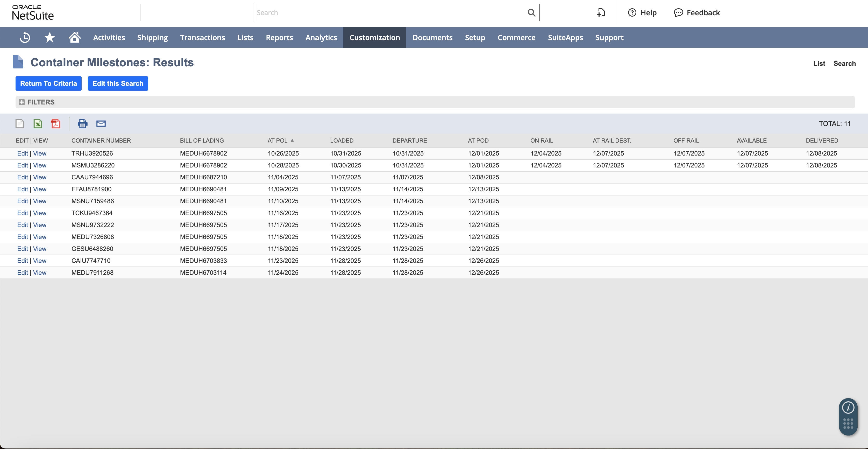Screen dimensions: 868x449
Task: Edit container record TRHU3920526
Action: coord(22,153)
